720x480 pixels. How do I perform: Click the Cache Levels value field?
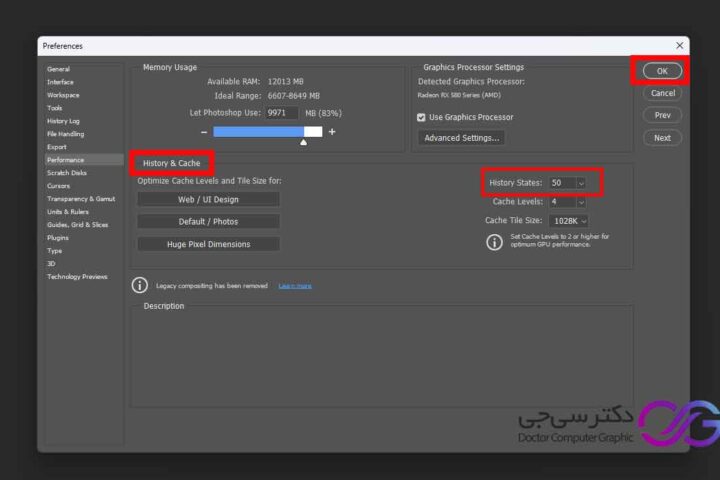coord(562,202)
